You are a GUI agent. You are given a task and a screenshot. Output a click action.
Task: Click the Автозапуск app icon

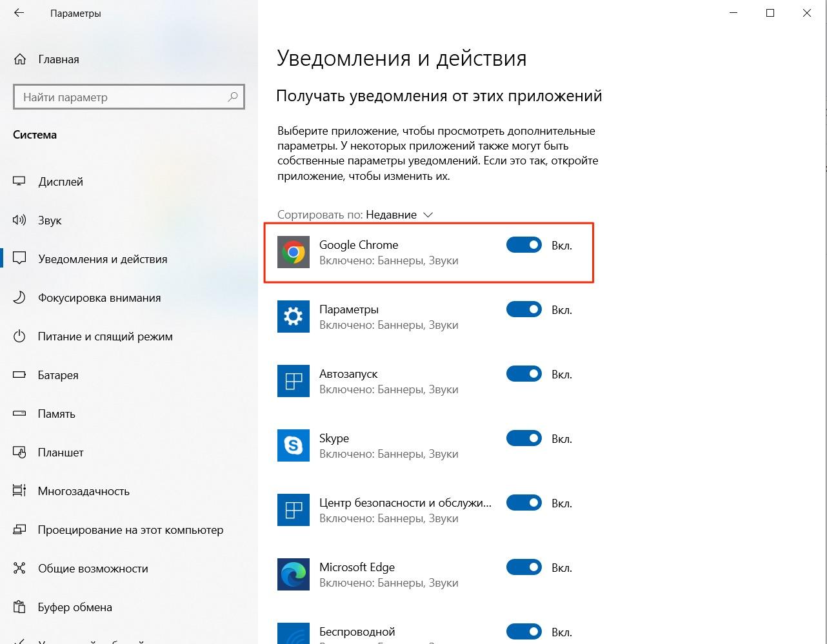click(294, 381)
